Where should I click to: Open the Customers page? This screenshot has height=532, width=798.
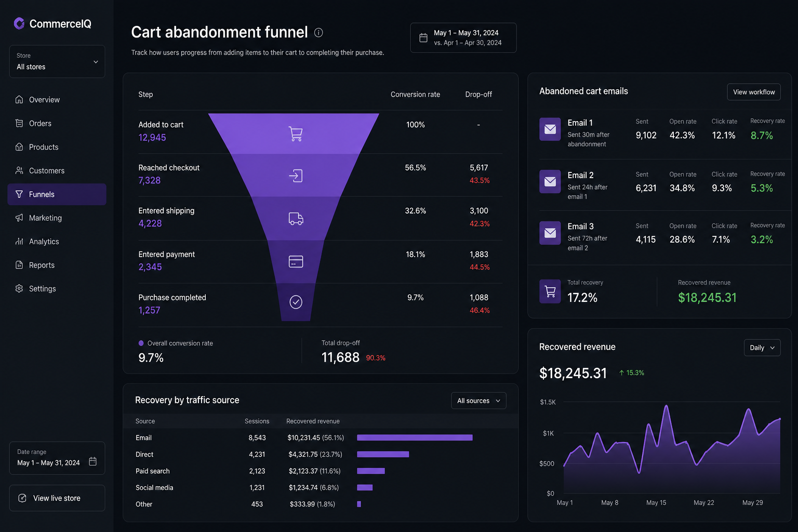click(x=57, y=170)
